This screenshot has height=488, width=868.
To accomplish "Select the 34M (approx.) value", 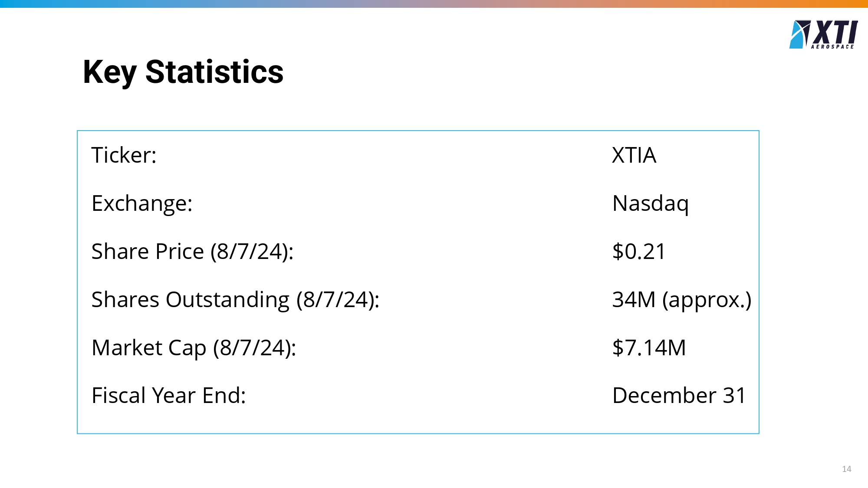I will [x=681, y=300].
